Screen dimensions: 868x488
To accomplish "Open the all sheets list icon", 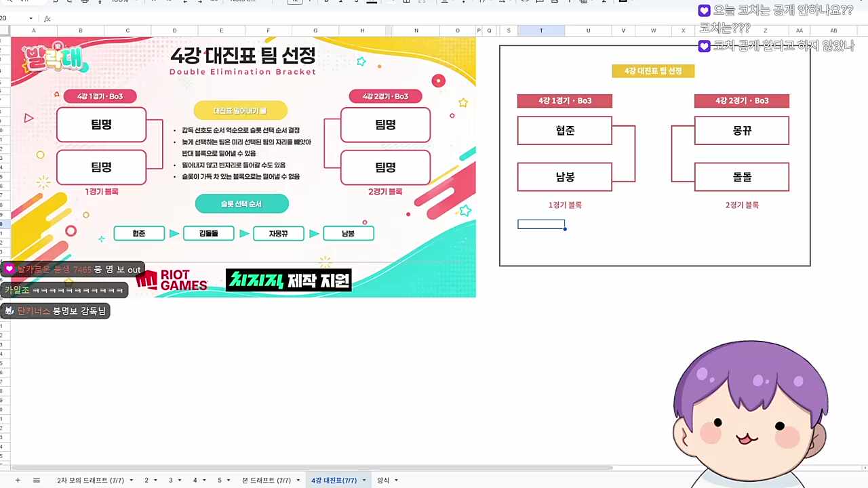I will point(37,480).
